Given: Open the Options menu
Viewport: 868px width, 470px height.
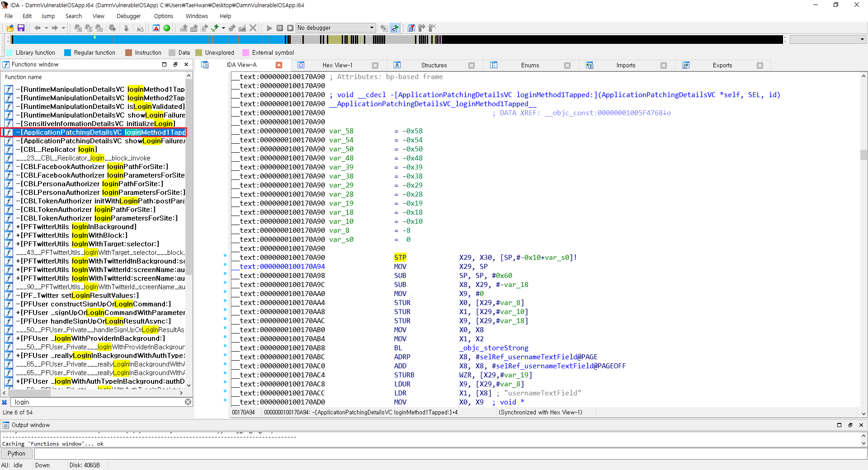Looking at the screenshot, I should [x=164, y=16].
